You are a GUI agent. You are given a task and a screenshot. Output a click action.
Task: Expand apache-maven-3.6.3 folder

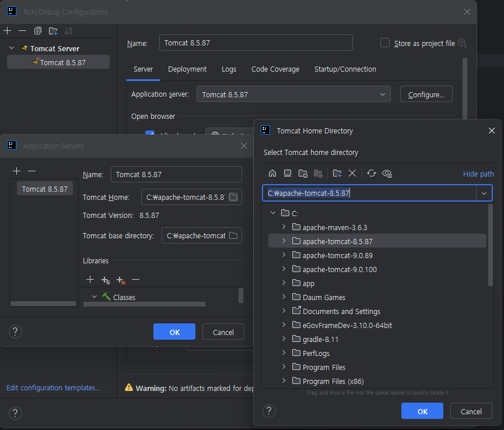point(283,227)
